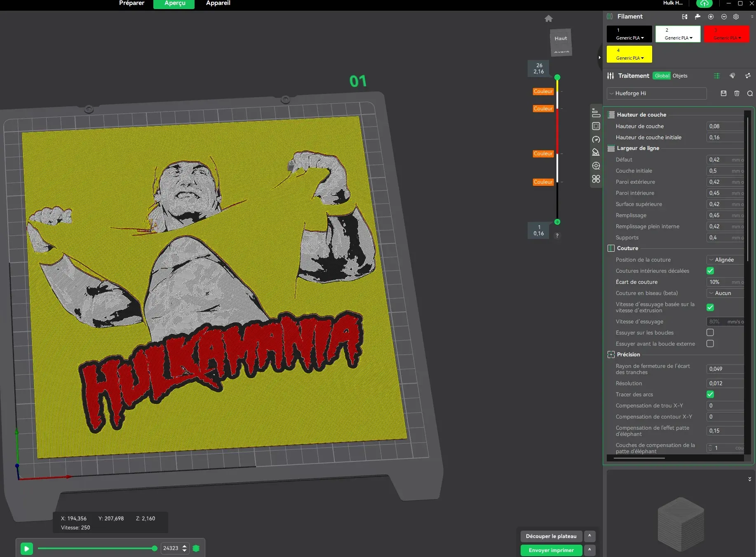Click Découper le plateau button
The width and height of the screenshot is (756, 557).
coord(551,536)
